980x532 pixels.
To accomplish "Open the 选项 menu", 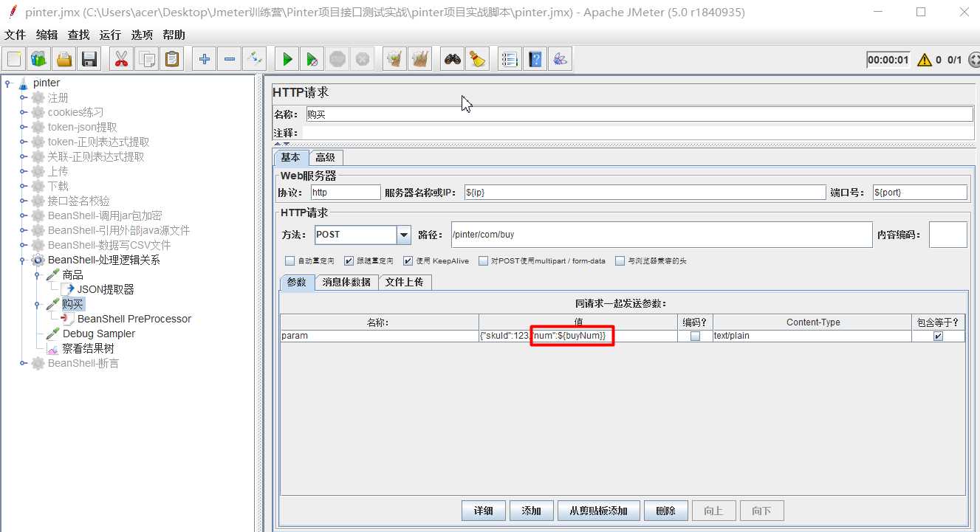I will tap(142, 35).
